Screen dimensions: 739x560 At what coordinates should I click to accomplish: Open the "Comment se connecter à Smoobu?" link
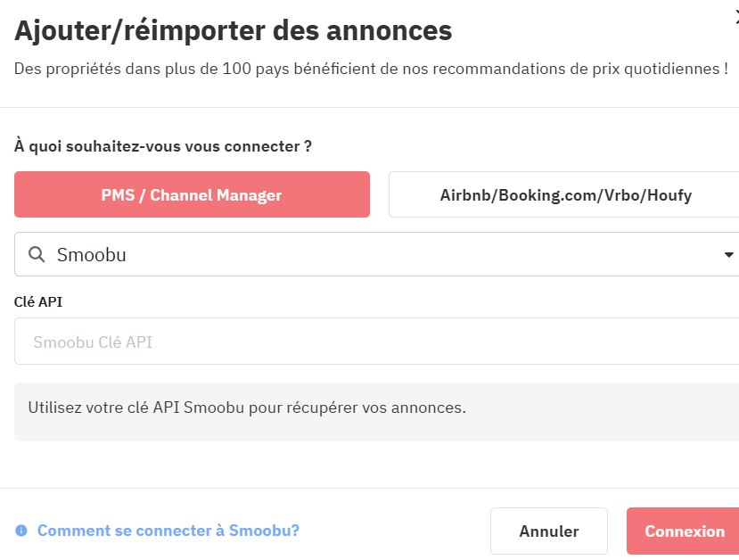click(168, 531)
